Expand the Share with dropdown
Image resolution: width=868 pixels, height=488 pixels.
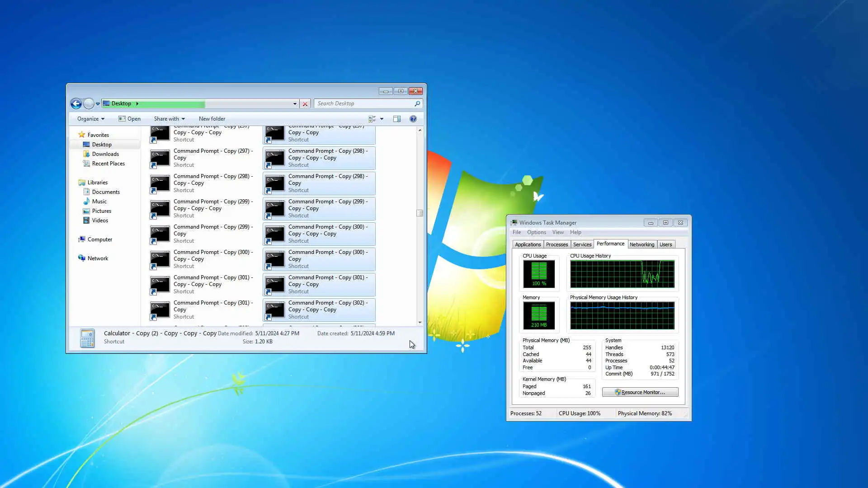pos(169,119)
